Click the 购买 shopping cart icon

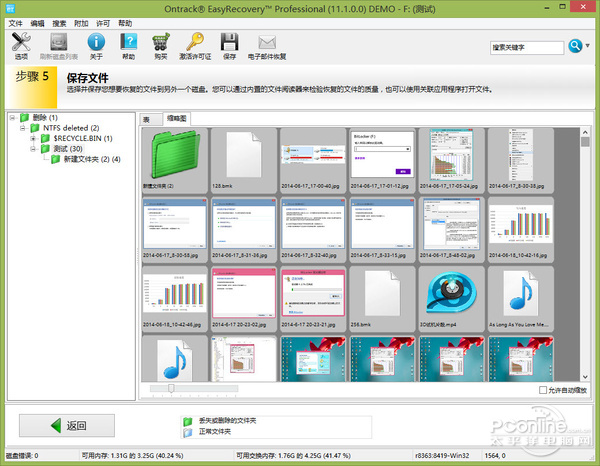161,46
